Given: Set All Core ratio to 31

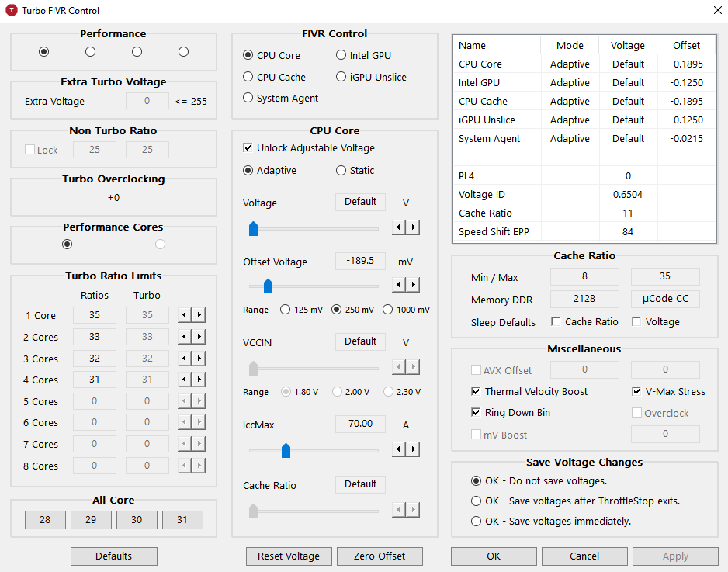Looking at the screenshot, I should pyautogui.click(x=182, y=519).
